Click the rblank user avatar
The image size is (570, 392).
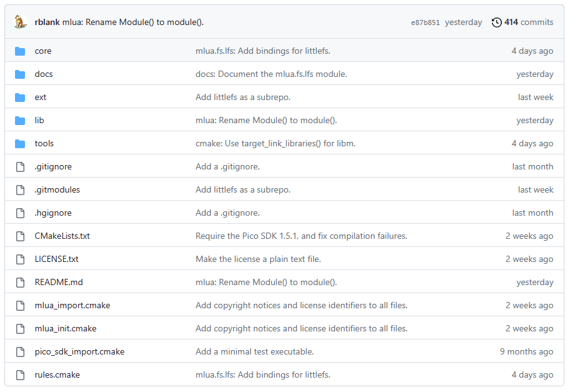[21, 22]
